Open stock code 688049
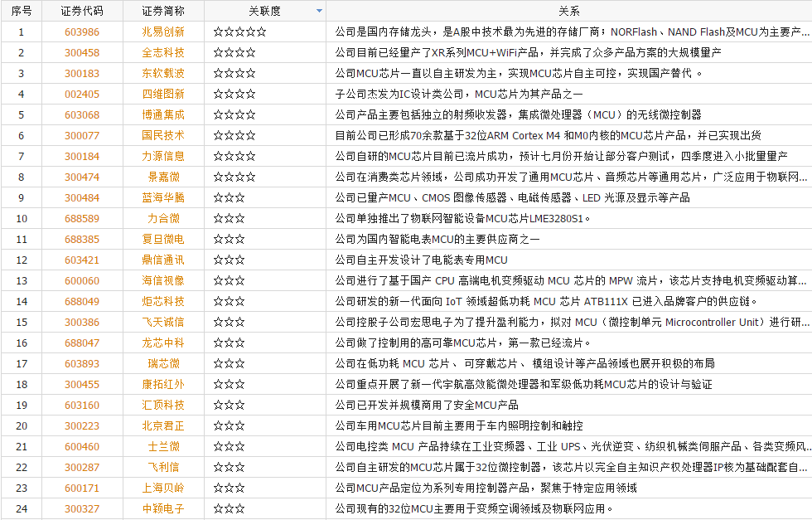Viewport: 812px width, 520px height. coord(82,301)
